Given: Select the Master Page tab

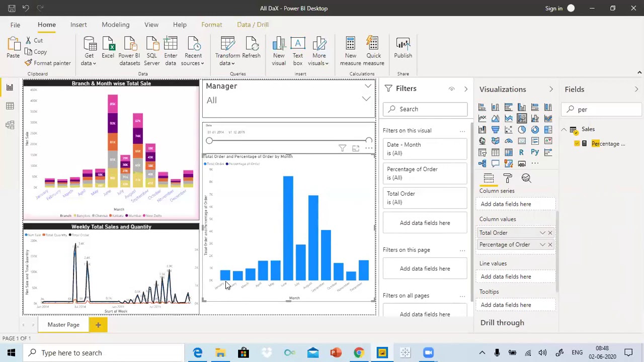Looking at the screenshot, I should point(63,325).
